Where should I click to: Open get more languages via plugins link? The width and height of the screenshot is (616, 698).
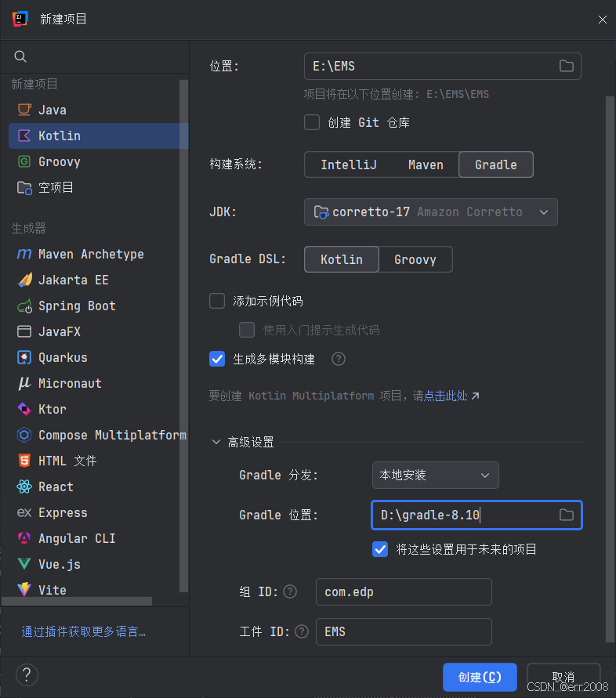pyautogui.click(x=84, y=631)
